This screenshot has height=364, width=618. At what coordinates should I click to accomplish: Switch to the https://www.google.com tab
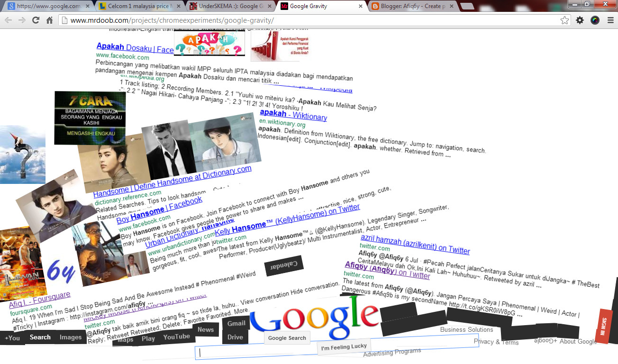(x=48, y=7)
